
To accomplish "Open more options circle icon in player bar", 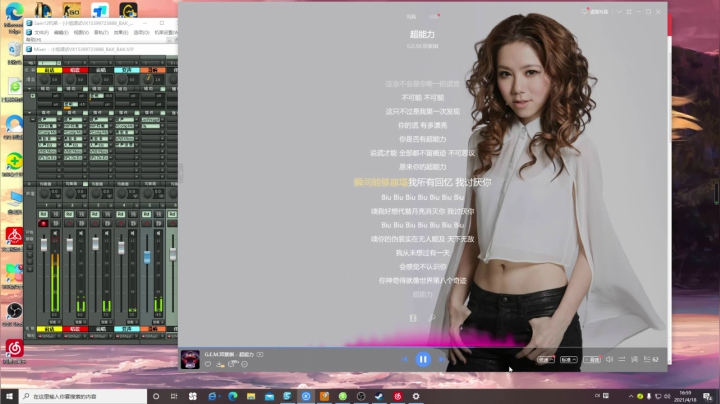I will [x=245, y=364].
